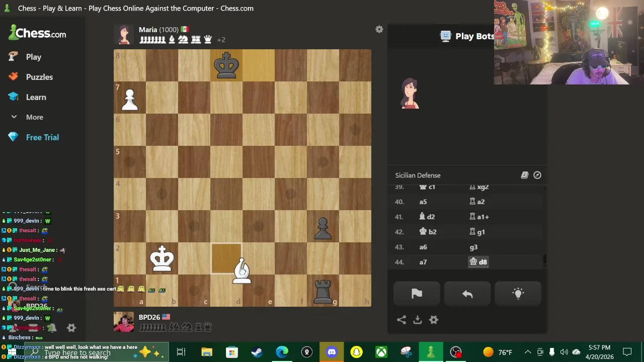Click the volume speaker tray icon
This screenshot has height=362, width=644.
point(564,352)
